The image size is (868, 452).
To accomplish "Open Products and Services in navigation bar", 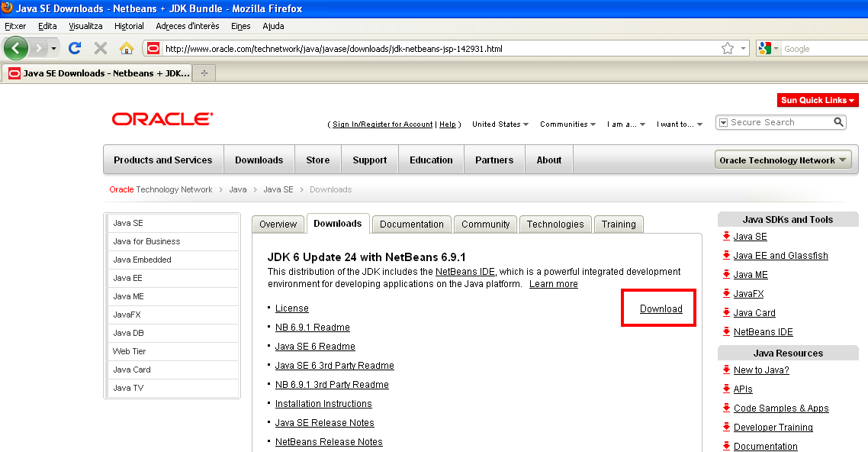I will point(162,160).
